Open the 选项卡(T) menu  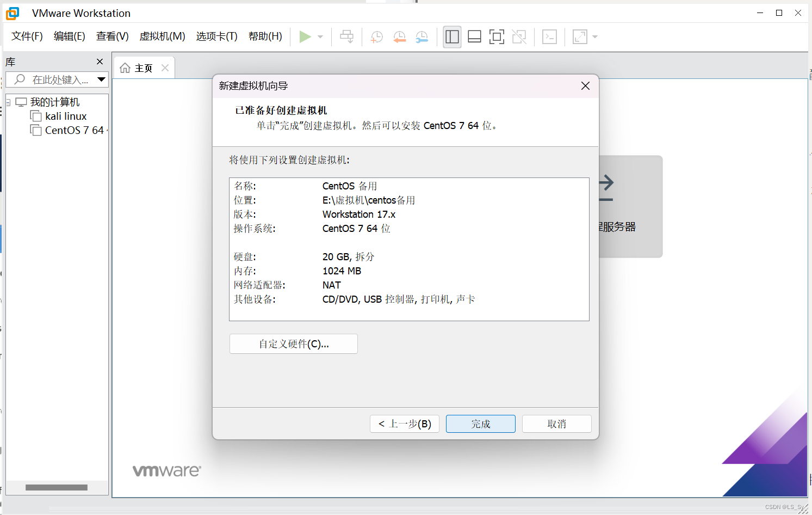[217, 36]
